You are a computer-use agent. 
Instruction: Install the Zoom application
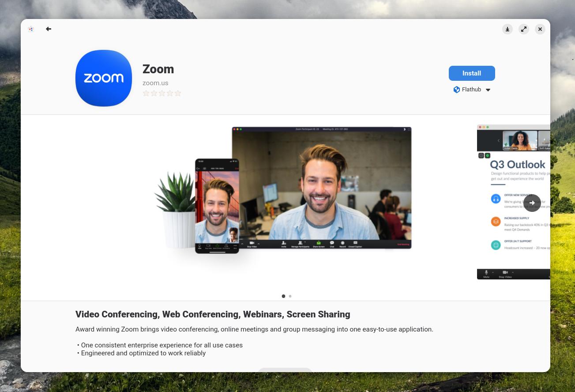tap(472, 73)
